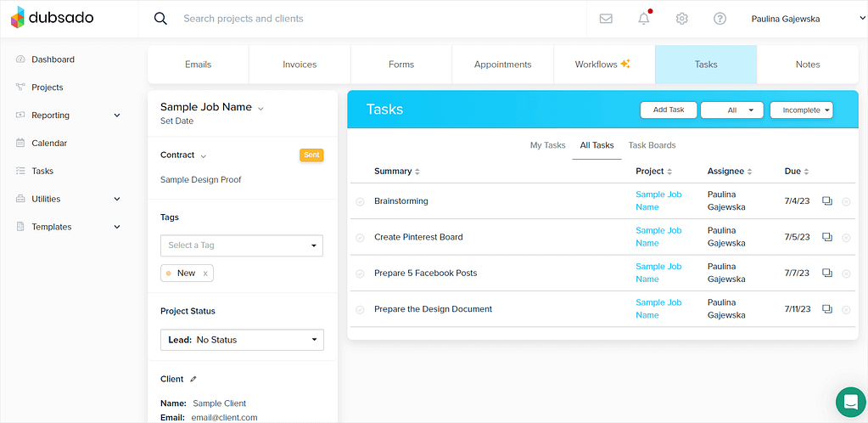Switch to the Invoices tab
This screenshot has width=868, height=423.
coord(300,65)
